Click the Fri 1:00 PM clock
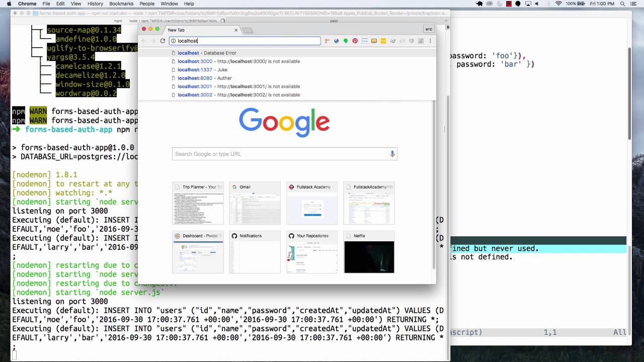644x362 pixels. [x=603, y=4]
